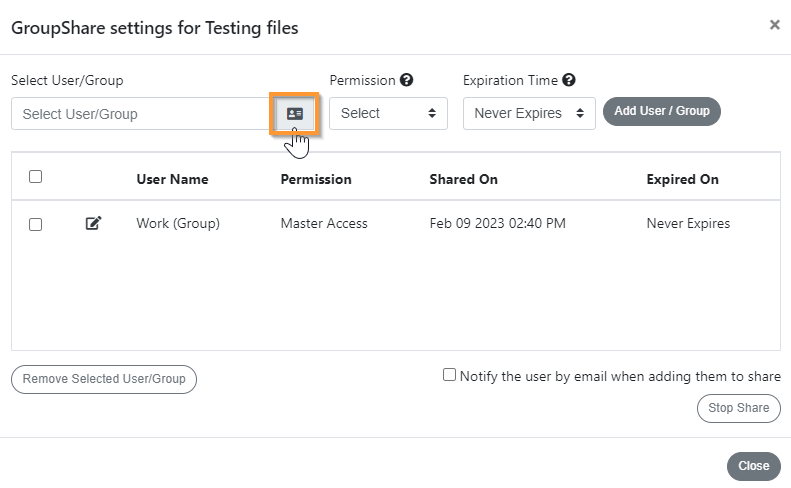
Task: Click the Shared On column header
Action: click(x=463, y=179)
